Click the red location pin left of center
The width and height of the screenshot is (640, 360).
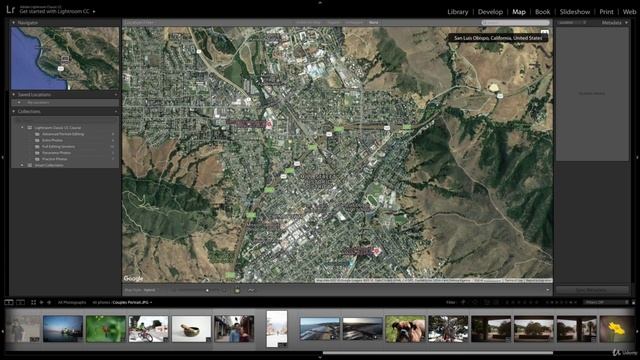point(269,125)
